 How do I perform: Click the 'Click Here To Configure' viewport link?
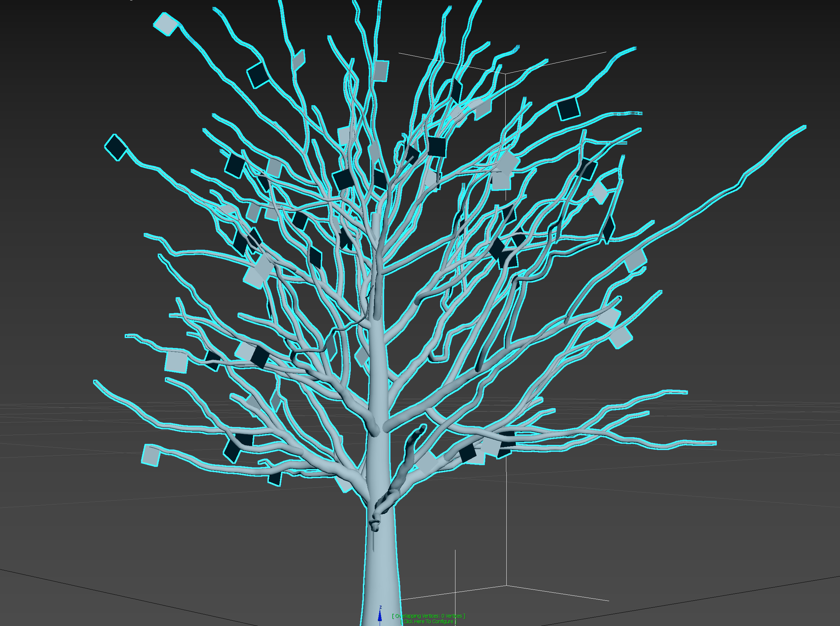428,621
